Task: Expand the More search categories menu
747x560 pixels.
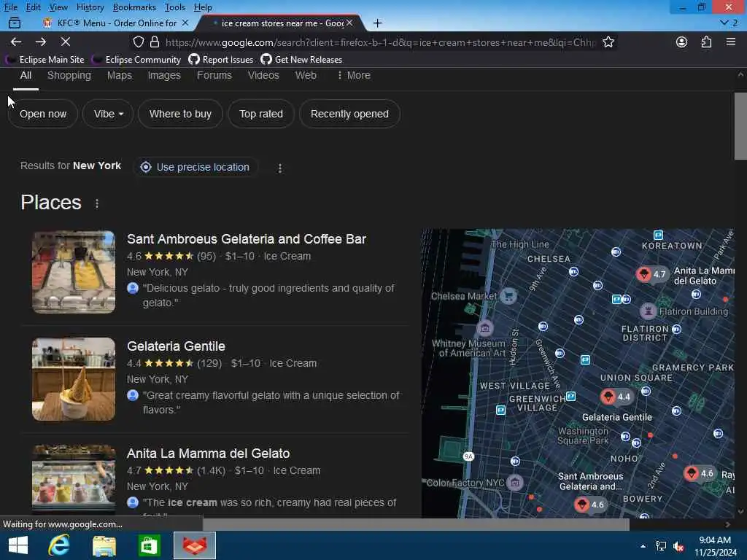Action: coord(354,75)
